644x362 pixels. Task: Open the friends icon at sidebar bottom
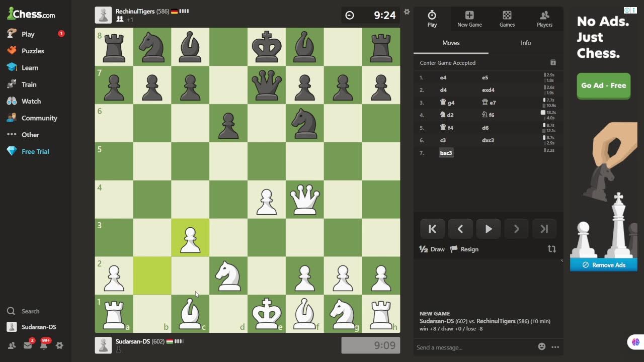pos(11,345)
